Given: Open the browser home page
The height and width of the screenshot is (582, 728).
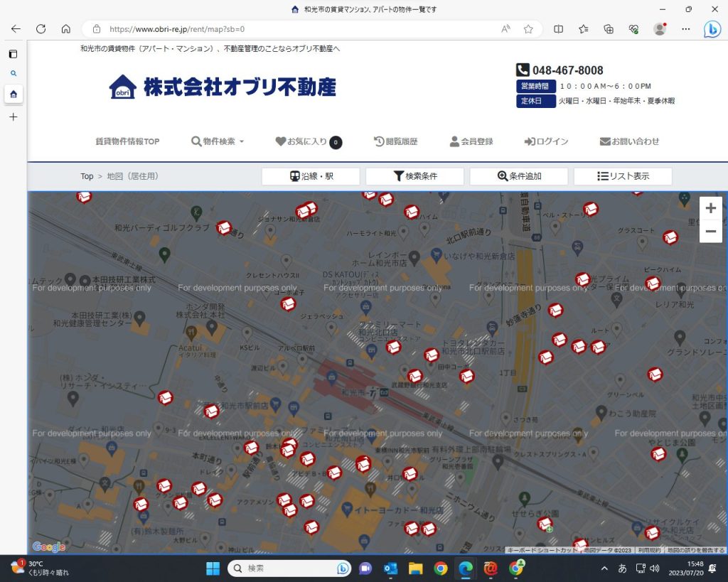Looking at the screenshot, I should point(66,28).
